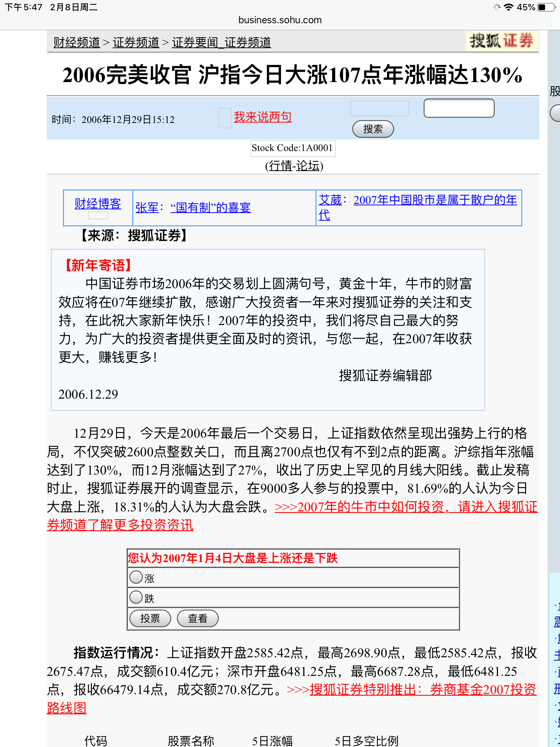
Task: Click the 股票名称 column header
Action: pos(191,740)
